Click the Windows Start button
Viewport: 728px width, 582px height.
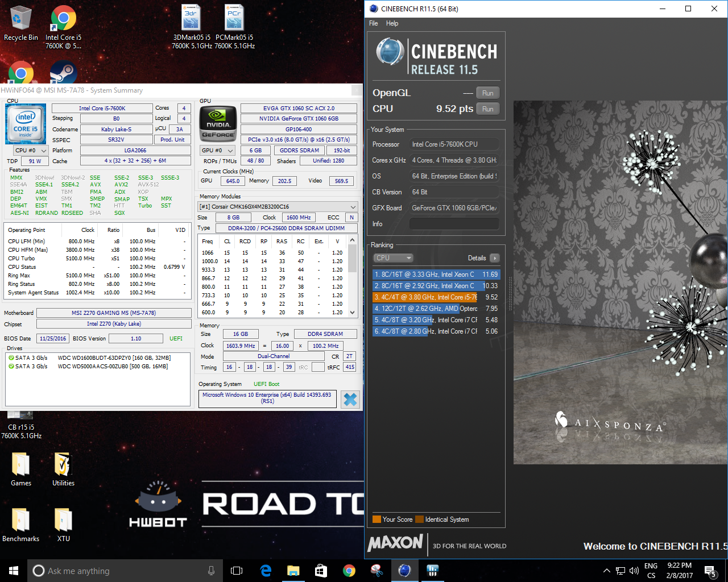coord(14,571)
